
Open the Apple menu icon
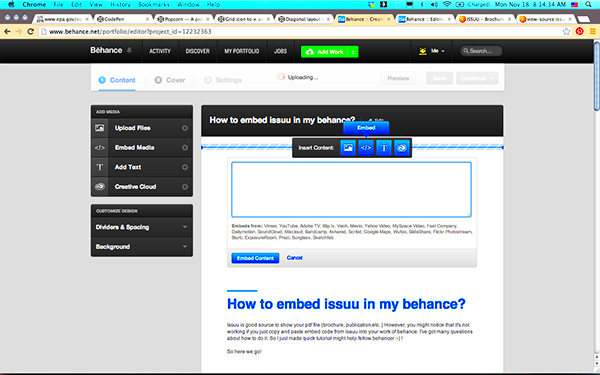(11, 5)
